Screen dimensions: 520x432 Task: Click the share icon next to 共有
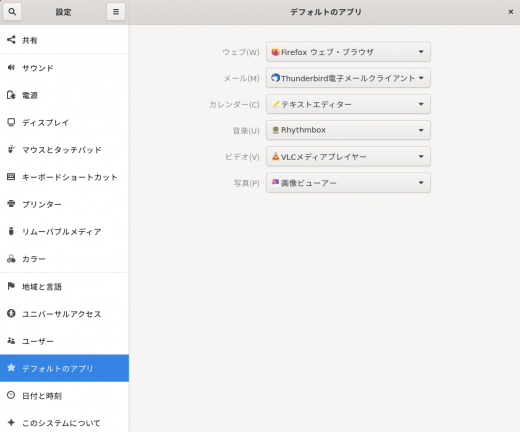(11, 40)
